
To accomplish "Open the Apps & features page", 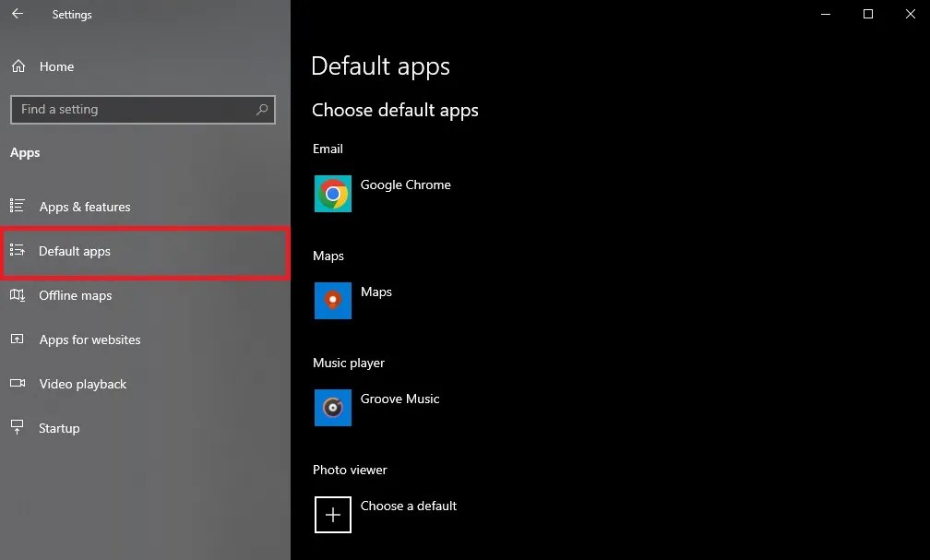I will click(85, 207).
